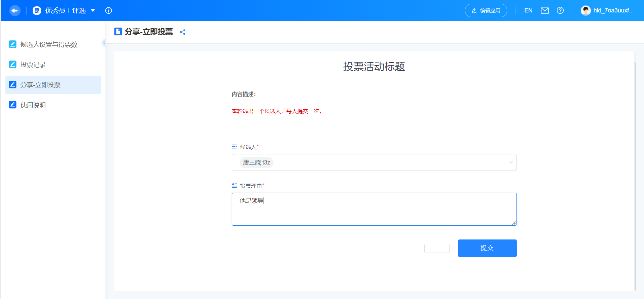Screen dimensions: 644x299
Task: Select 分享-立即投票 in the sidebar
Action: (x=53, y=85)
